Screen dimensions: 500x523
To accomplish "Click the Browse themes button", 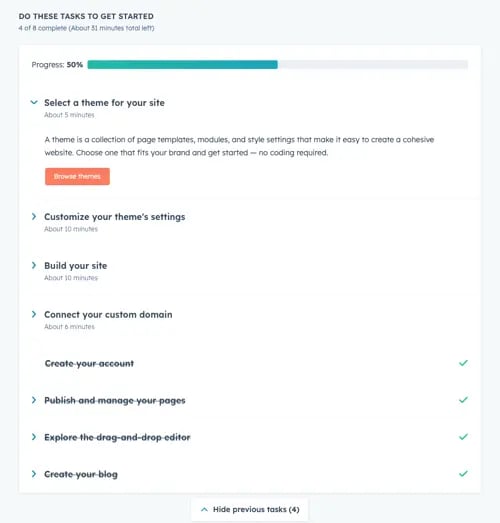I will point(77,176).
